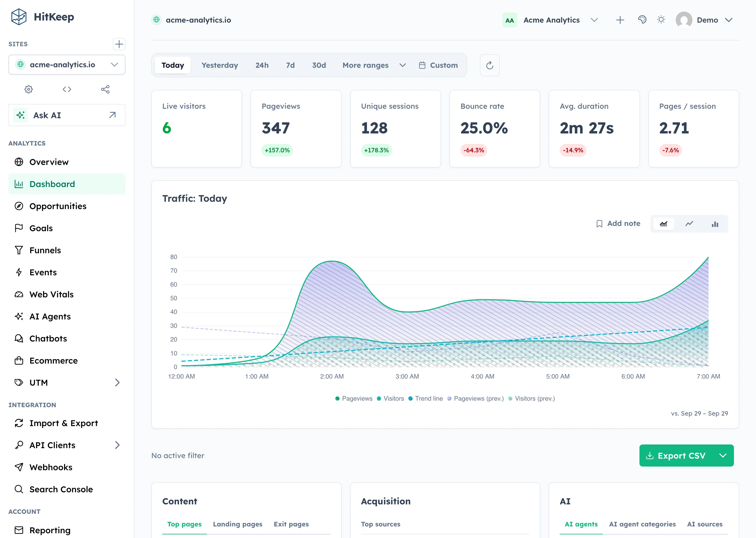Open site settings gear icon
Screen dimensions: 756x538
[28, 89]
